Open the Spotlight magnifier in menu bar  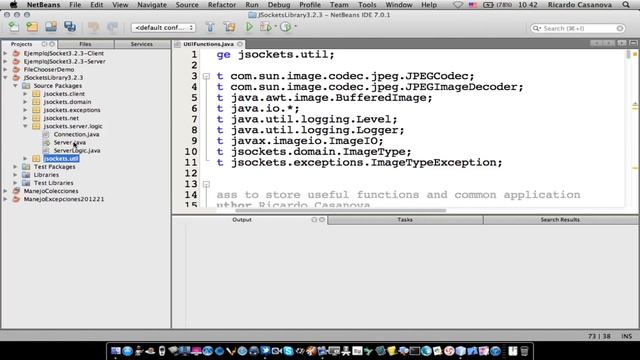(x=626, y=5)
